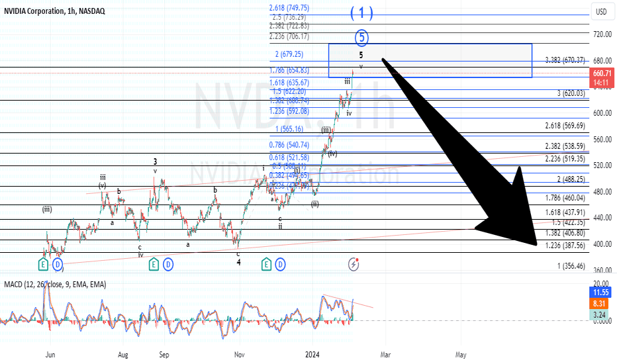Click the blue 11.55 MACD value label
The width and height of the screenshot is (617, 364).
coord(601,293)
